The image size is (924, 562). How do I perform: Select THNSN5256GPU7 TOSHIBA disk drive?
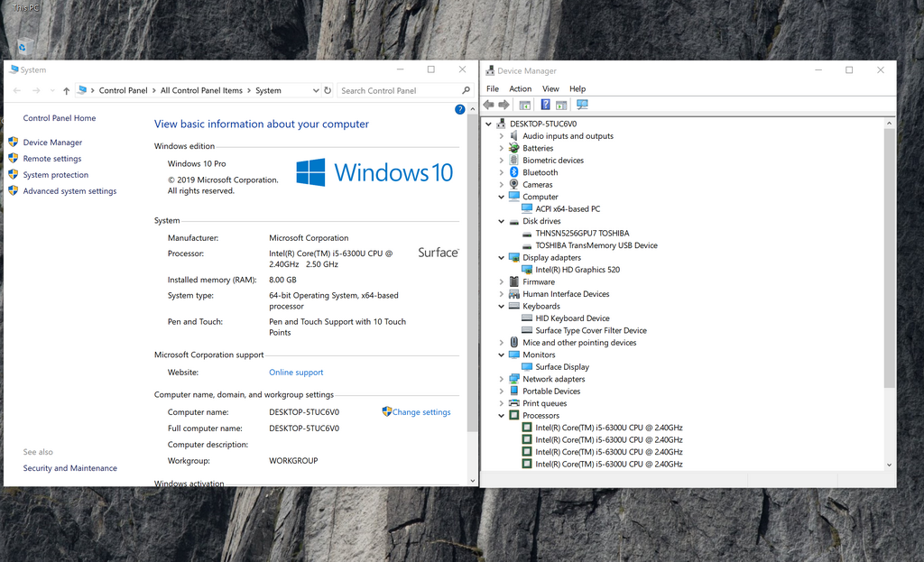[x=582, y=234]
